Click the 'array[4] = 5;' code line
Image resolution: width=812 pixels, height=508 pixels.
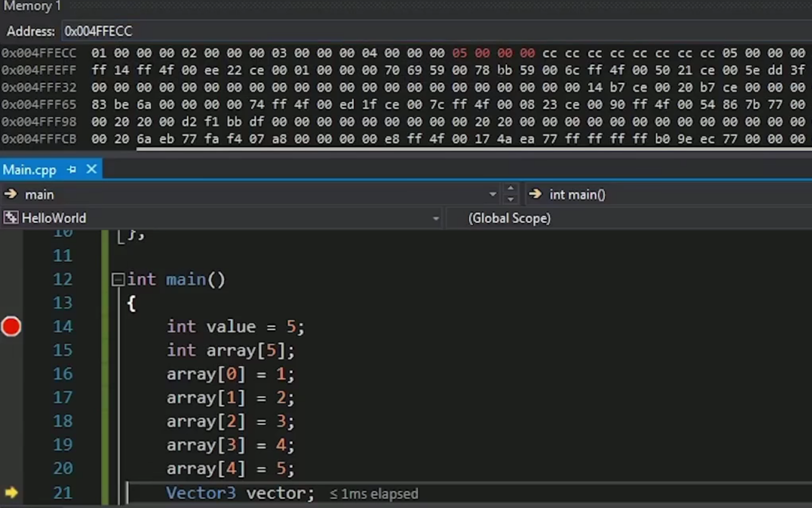click(x=231, y=468)
